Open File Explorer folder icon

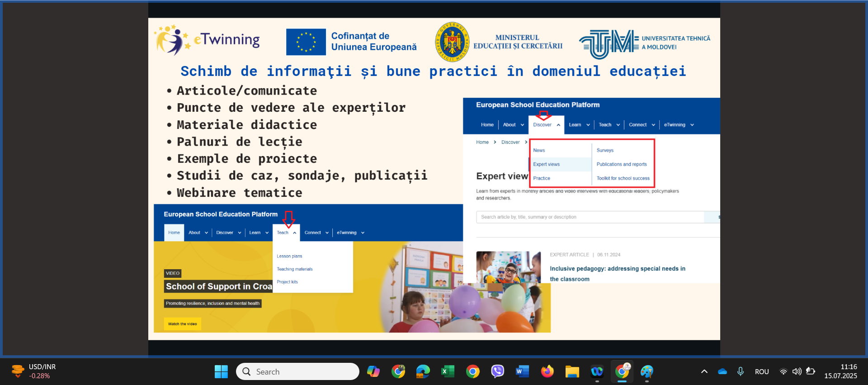pyautogui.click(x=572, y=371)
